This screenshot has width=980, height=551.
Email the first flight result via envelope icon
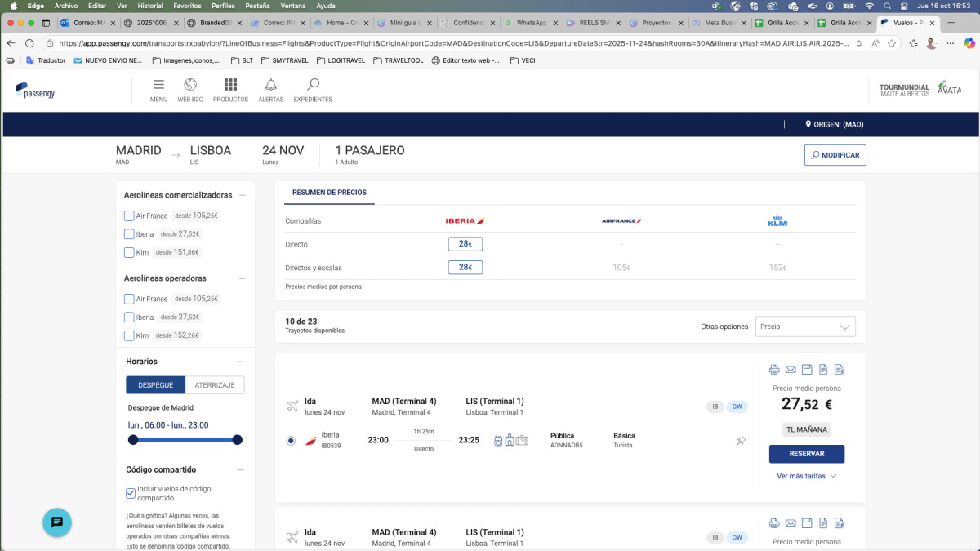click(790, 370)
